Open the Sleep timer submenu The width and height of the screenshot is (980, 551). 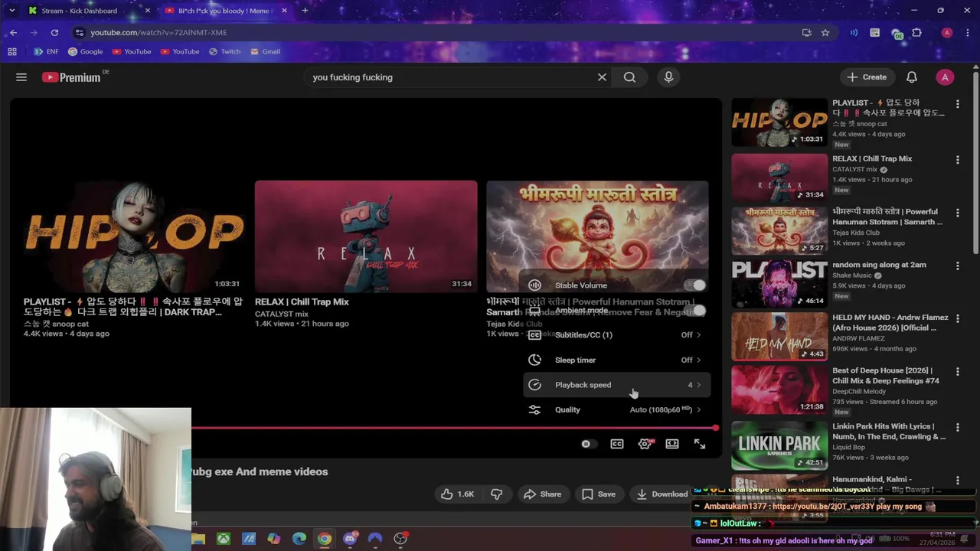[617, 360]
